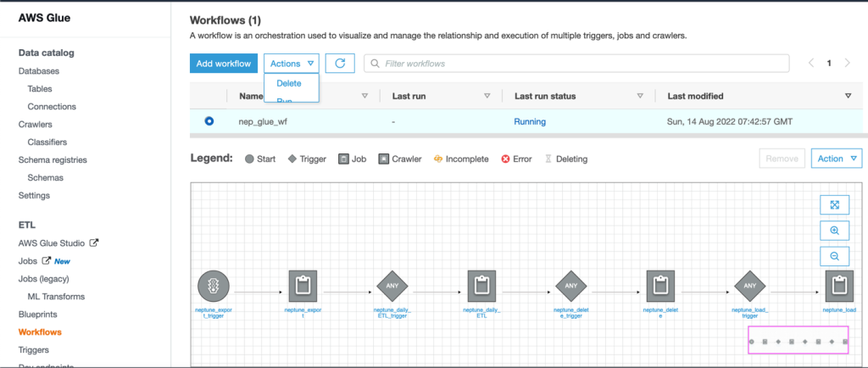This screenshot has width=868, height=368.
Task: Choose Run from the Actions menu
Action: (x=284, y=99)
